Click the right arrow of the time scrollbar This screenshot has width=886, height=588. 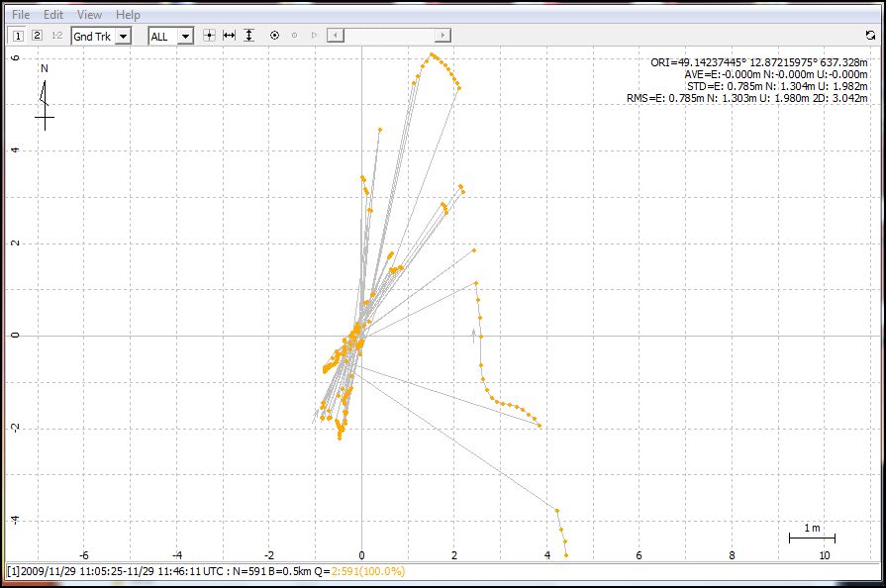[x=443, y=36]
